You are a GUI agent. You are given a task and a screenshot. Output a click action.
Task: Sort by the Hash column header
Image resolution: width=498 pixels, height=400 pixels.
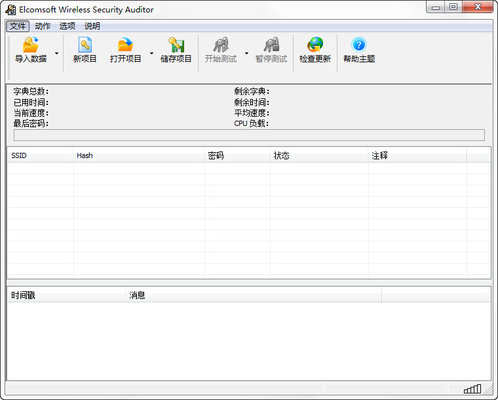pos(139,156)
